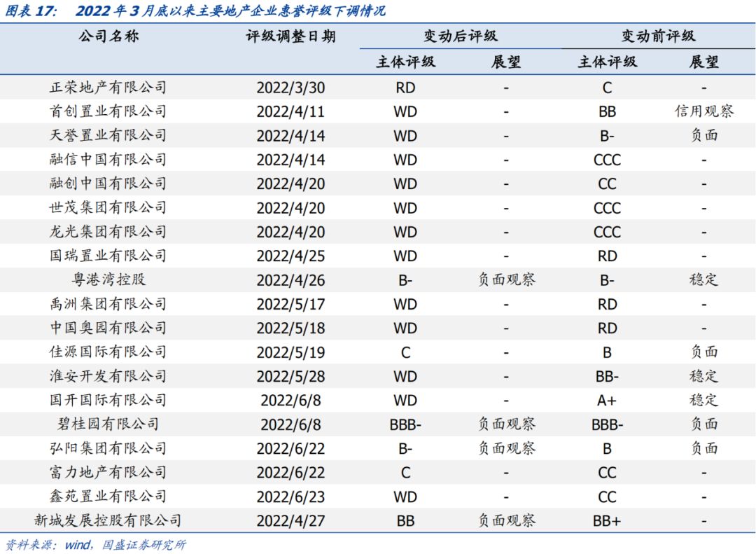
Task: Click the date 2022/3/30
Action: coord(290,88)
